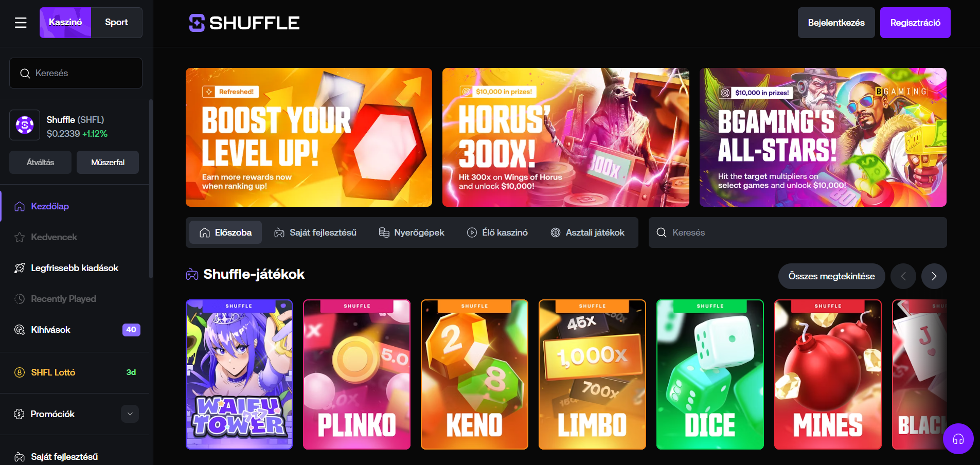This screenshot has width=980, height=465.
Task: Click the Legfrissebb kiadások rocket icon
Action: pyautogui.click(x=20, y=268)
